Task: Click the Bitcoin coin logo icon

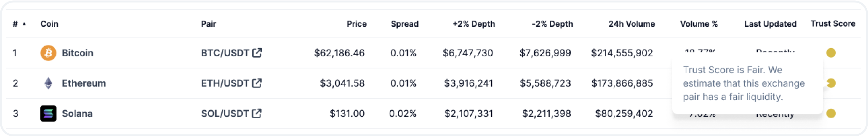Action: [x=48, y=53]
